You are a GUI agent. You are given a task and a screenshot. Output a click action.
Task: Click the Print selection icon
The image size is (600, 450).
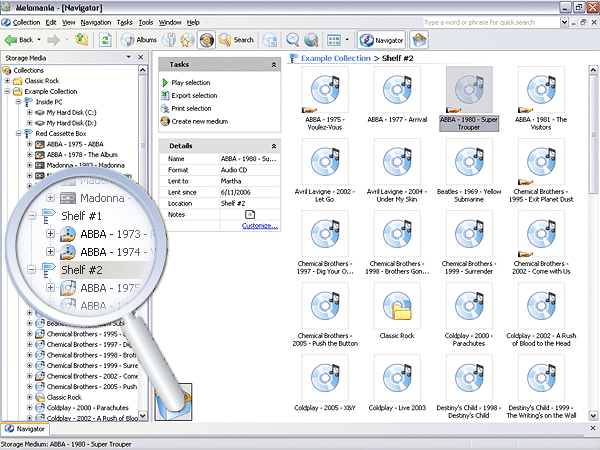pyautogui.click(x=164, y=108)
